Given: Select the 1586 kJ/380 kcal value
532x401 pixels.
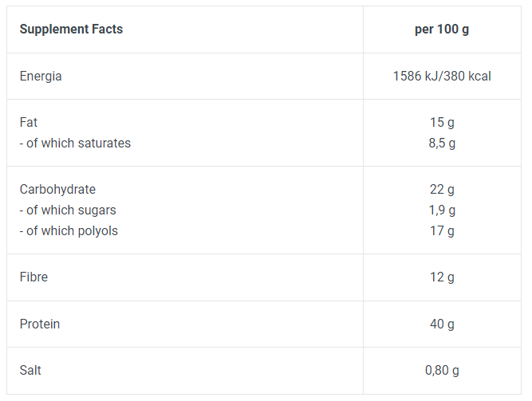Looking at the screenshot, I should 442,76.
